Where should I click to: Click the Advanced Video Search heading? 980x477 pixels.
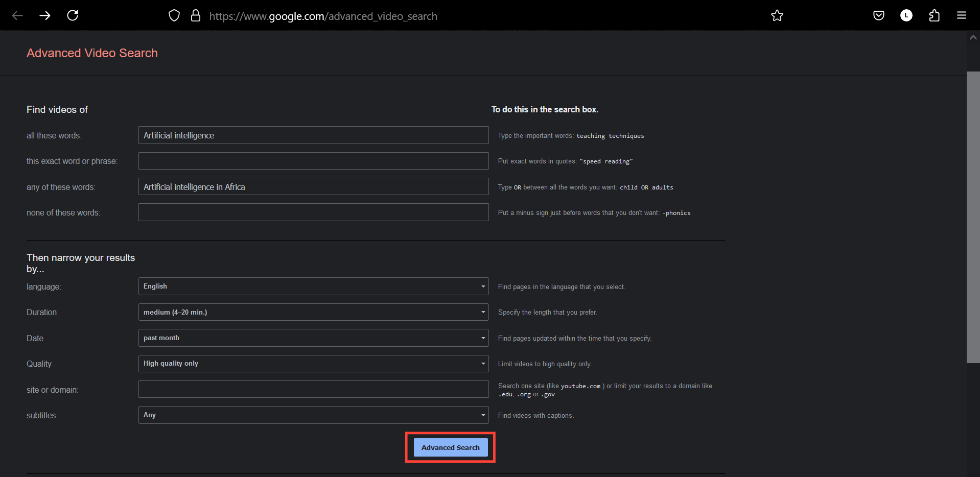pos(92,53)
